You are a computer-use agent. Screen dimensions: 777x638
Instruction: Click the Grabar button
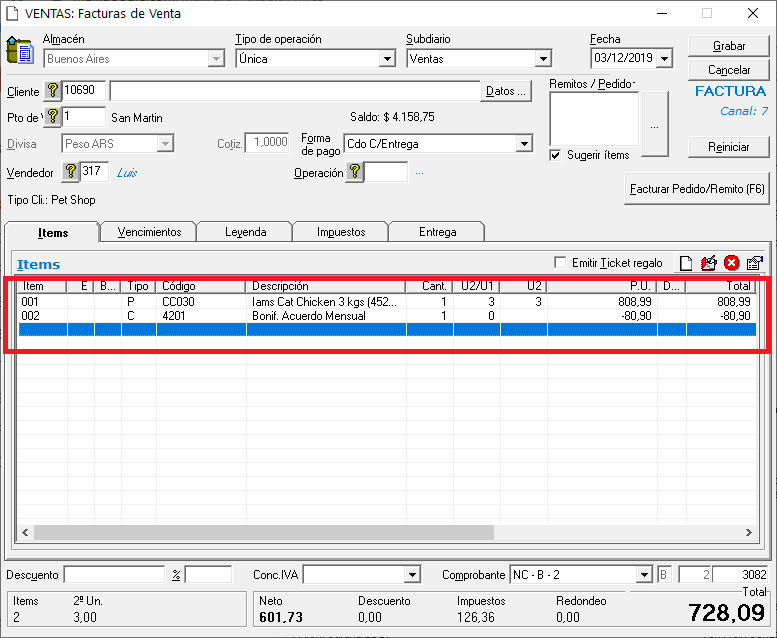coord(728,47)
